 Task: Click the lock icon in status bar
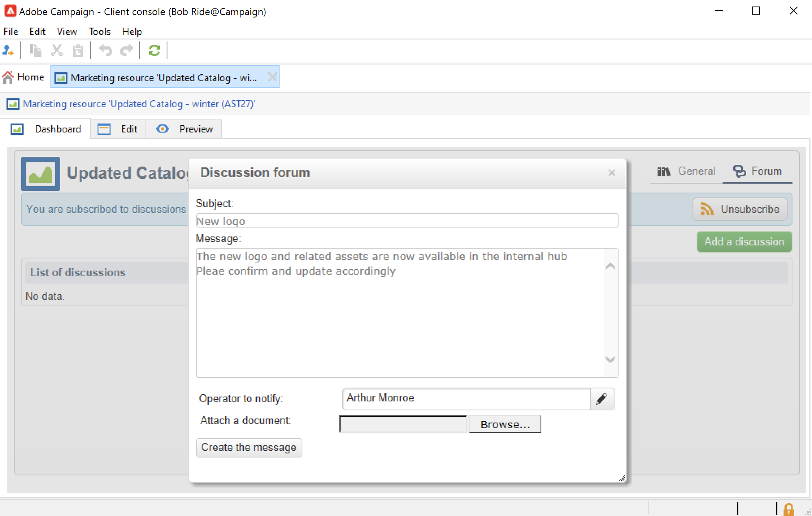(788, 509)
